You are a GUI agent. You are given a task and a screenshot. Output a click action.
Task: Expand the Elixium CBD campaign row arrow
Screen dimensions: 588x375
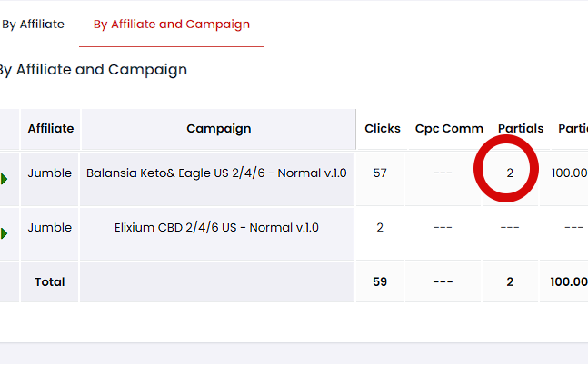coord(5,233)
